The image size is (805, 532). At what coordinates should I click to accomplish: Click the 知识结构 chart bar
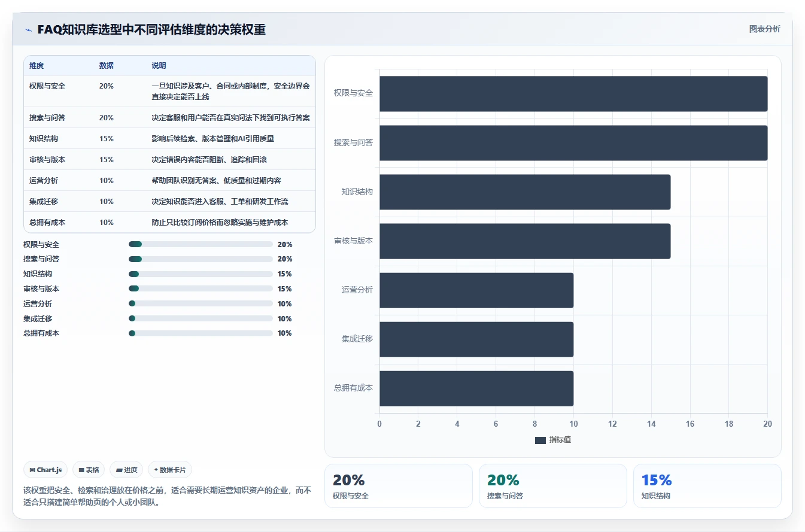pos(525,191)
